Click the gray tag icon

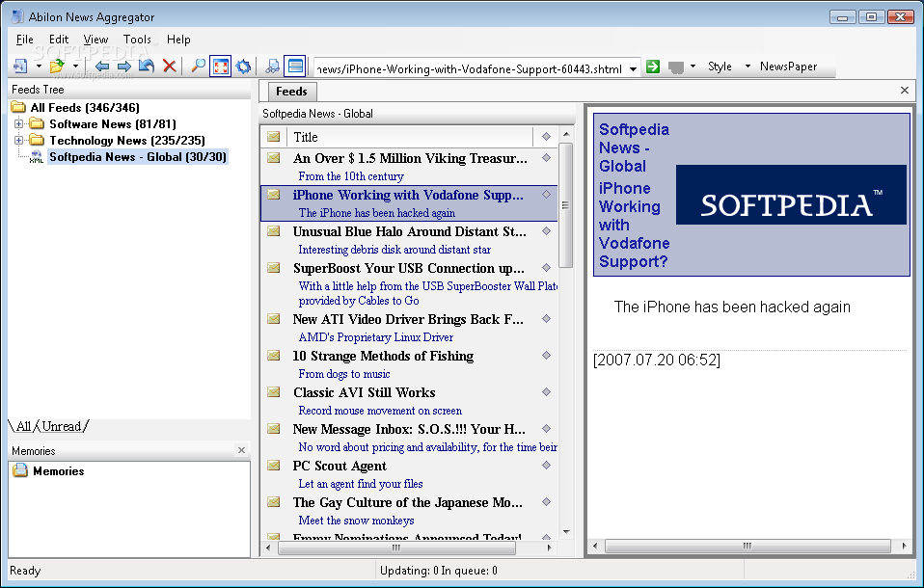click(676, 67)
